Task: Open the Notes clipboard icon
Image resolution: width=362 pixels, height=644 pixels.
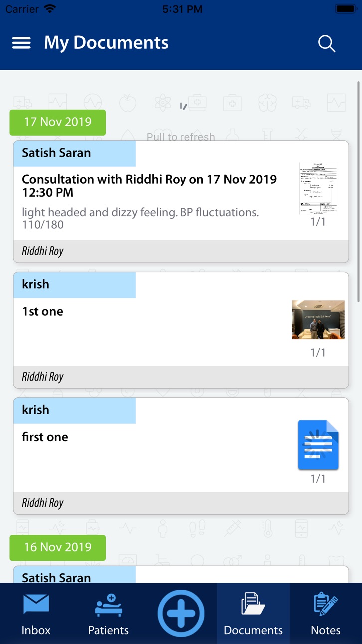Action: (326, 604)
